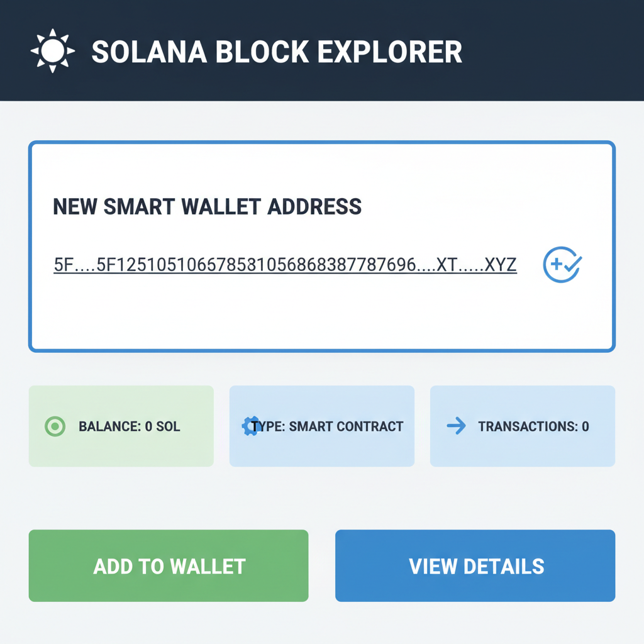Click the SOLANA BLOCK EXPLORER title text

277,52
